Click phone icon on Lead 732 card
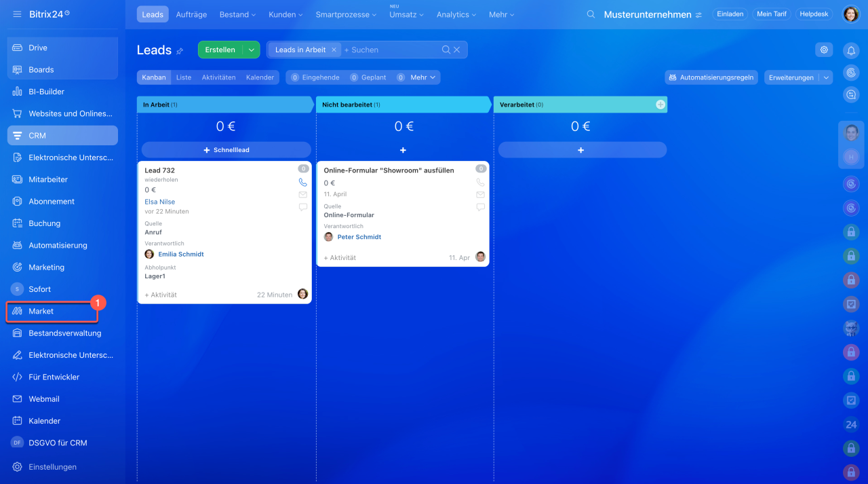The height and width of the screenshot is (484, 868). click(302, 183)
